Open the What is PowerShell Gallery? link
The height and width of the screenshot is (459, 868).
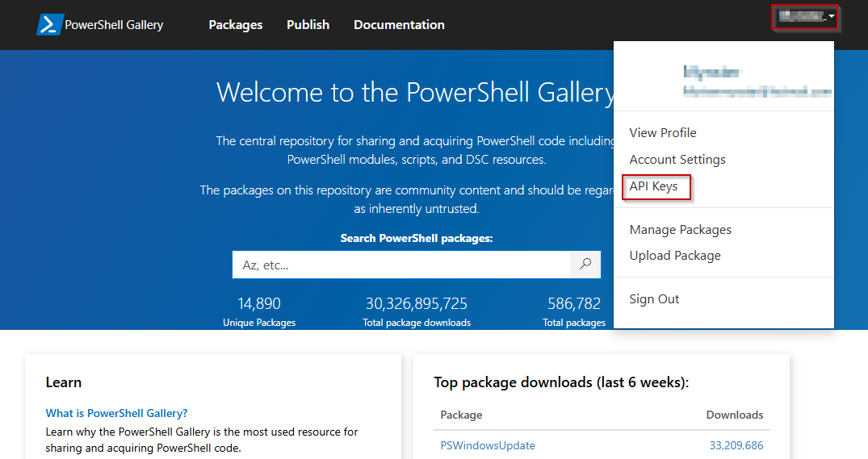(x=117, y=413)
